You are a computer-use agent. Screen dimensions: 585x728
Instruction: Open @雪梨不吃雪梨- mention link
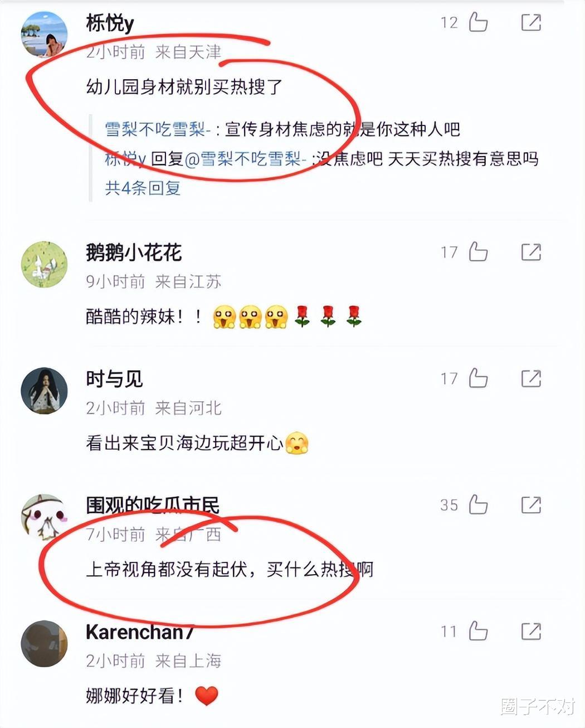point(245,159)
